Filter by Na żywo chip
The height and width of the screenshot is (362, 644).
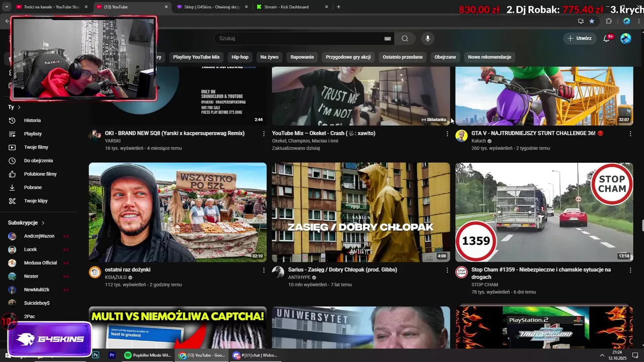269,57
